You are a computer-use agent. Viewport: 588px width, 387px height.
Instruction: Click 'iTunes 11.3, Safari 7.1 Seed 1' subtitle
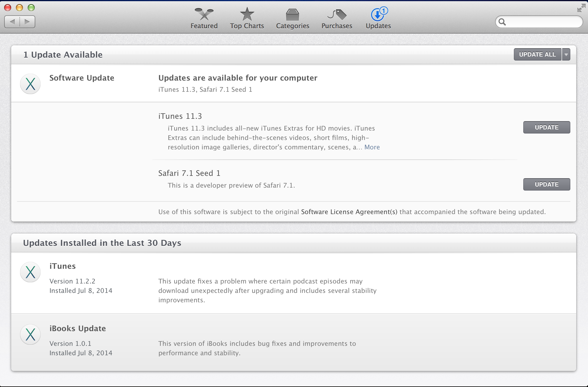pos(205,89)
